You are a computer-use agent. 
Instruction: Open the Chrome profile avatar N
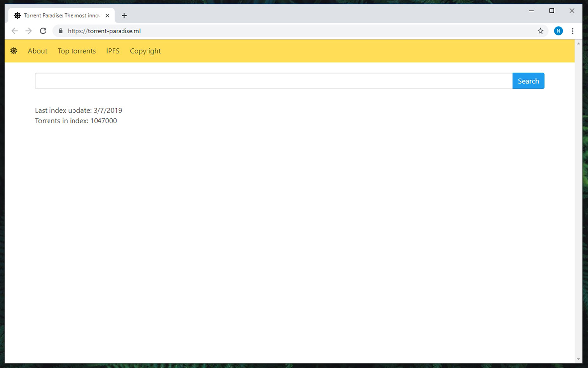click(559, 31)
